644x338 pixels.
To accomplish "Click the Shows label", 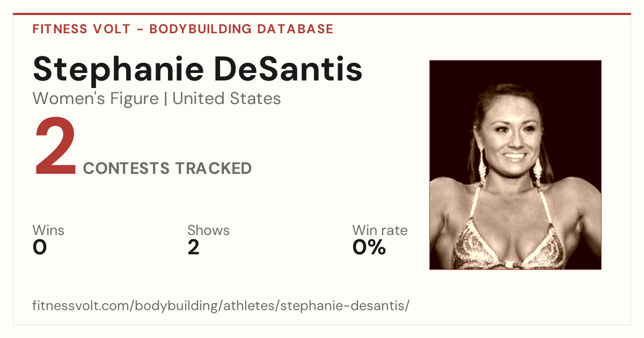I will [208, 231].
